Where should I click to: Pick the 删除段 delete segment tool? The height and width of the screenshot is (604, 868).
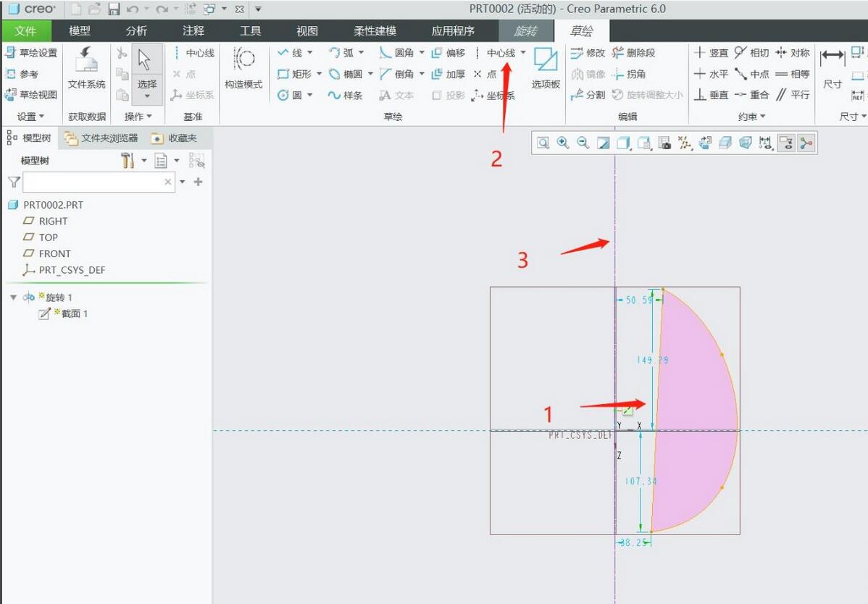point(634,53)
